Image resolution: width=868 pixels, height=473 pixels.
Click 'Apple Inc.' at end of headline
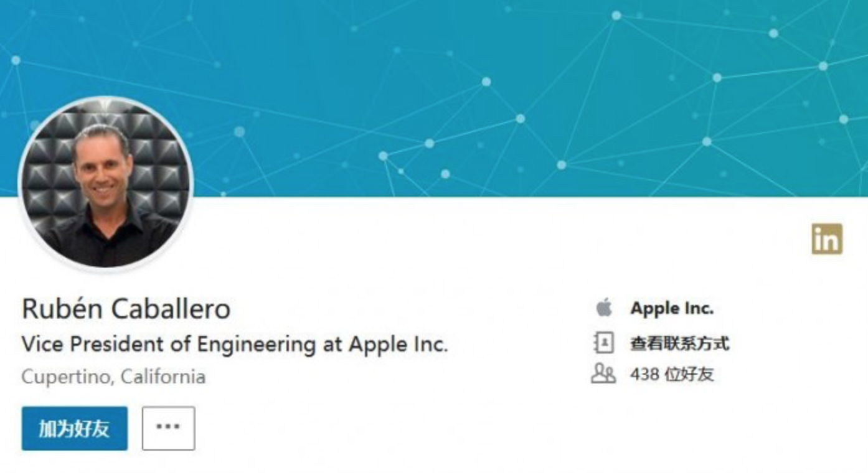click(398, 344)
